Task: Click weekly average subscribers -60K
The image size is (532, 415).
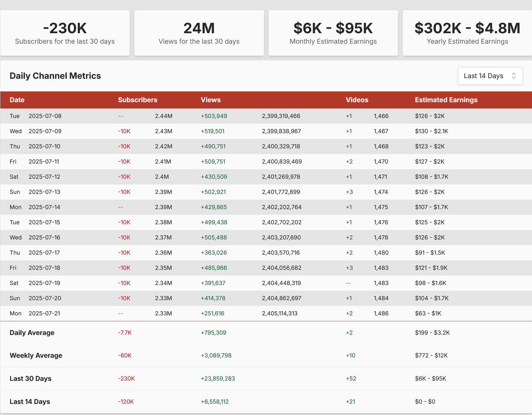Action: [125, 356]
